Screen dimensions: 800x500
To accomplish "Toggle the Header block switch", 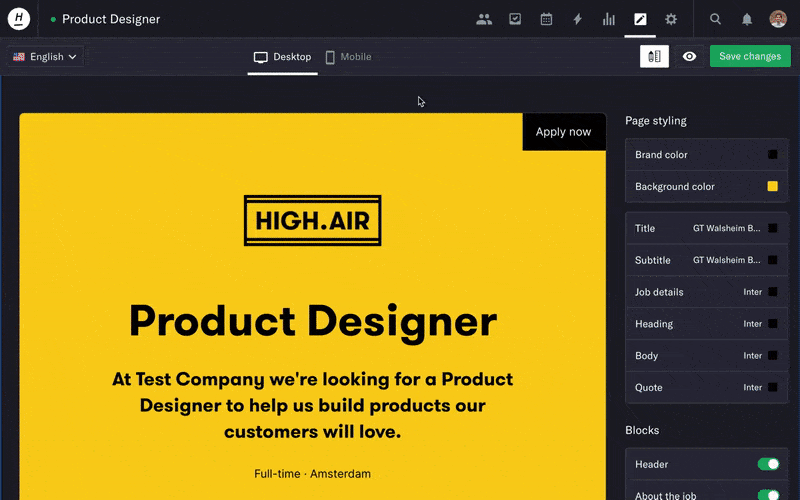I will coord(768,464).
